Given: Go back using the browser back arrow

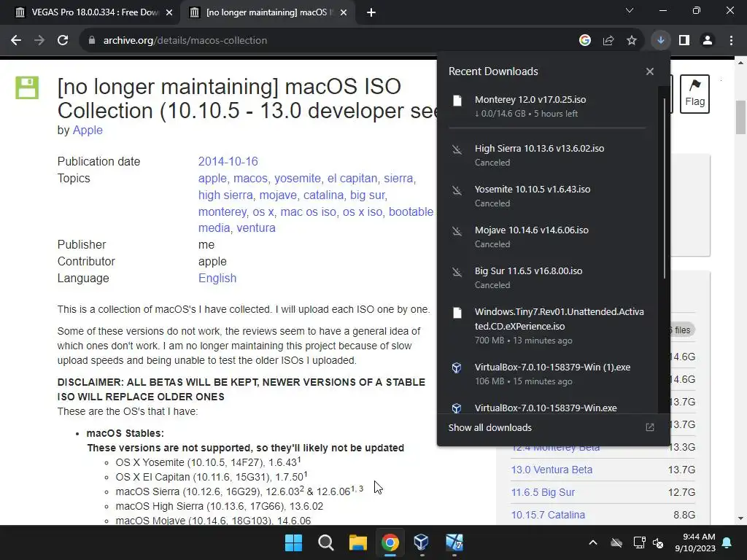Looking at the screenshot, I should pyautogui.click(x=16, y=41).
